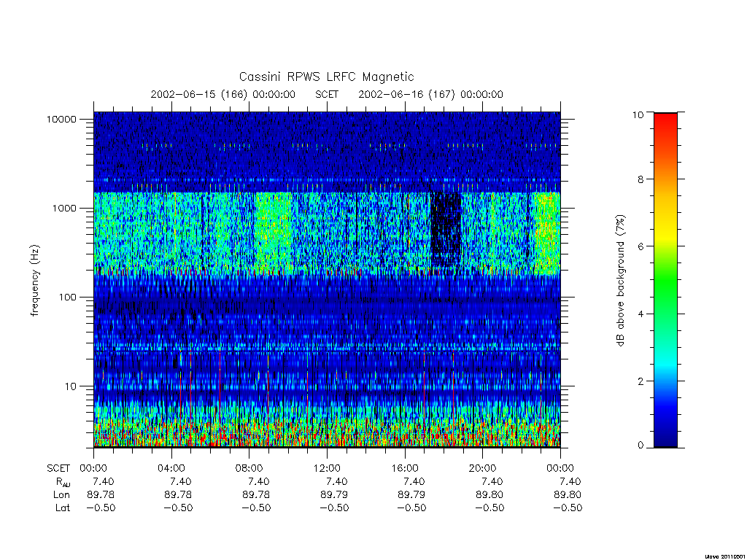Pick the green middle of the colorbar
Viewport: 747px width, 560px height.
pyautogui.click(x=665, y=281)
